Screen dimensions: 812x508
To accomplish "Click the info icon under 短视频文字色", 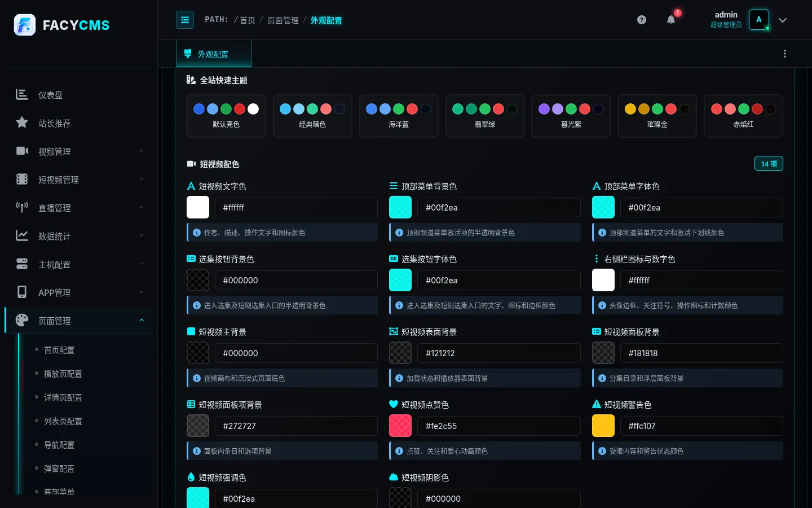I will [197, 233].
